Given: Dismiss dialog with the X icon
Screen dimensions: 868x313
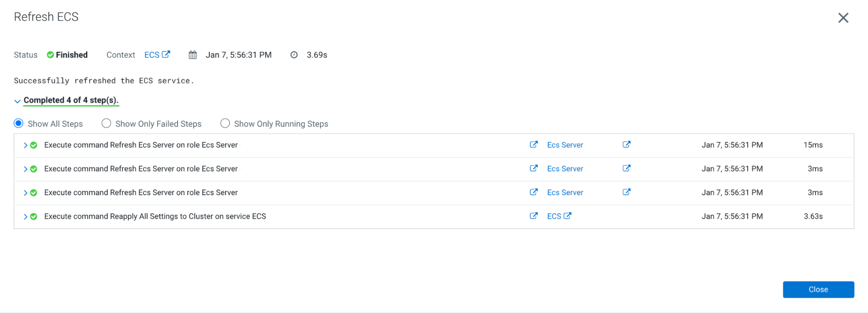Looking at the screenshot, I should [843, 18].
